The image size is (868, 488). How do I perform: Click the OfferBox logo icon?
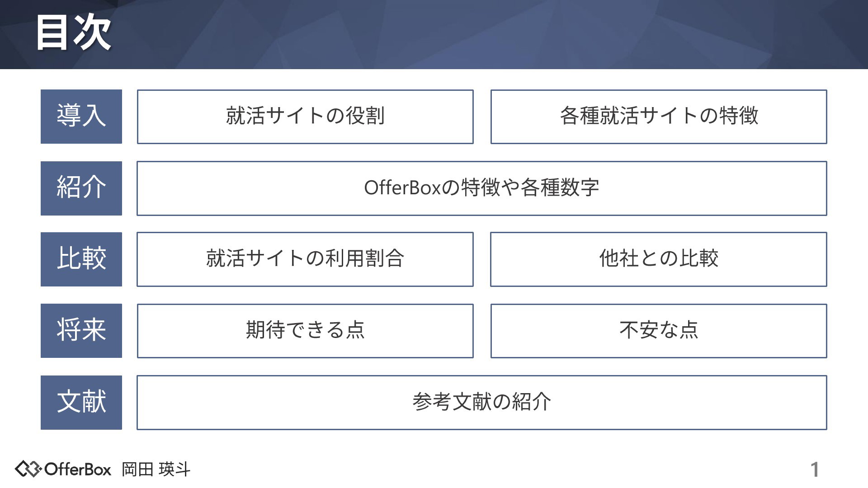click(29, 469)
